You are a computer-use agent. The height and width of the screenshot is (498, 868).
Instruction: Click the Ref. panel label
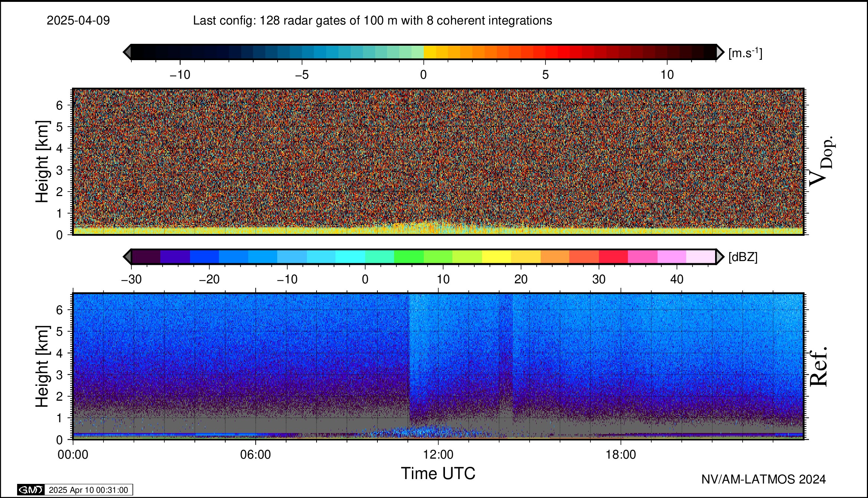point(818,367)
